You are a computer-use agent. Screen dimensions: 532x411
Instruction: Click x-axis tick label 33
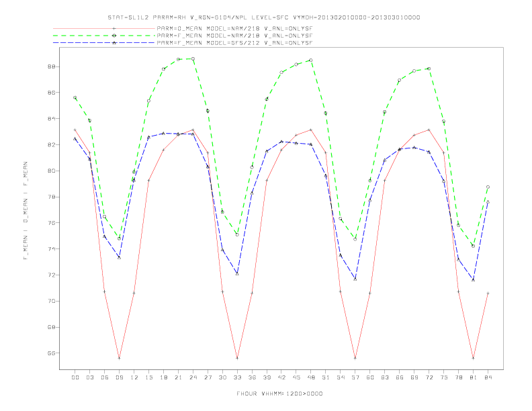pos(238,377)
